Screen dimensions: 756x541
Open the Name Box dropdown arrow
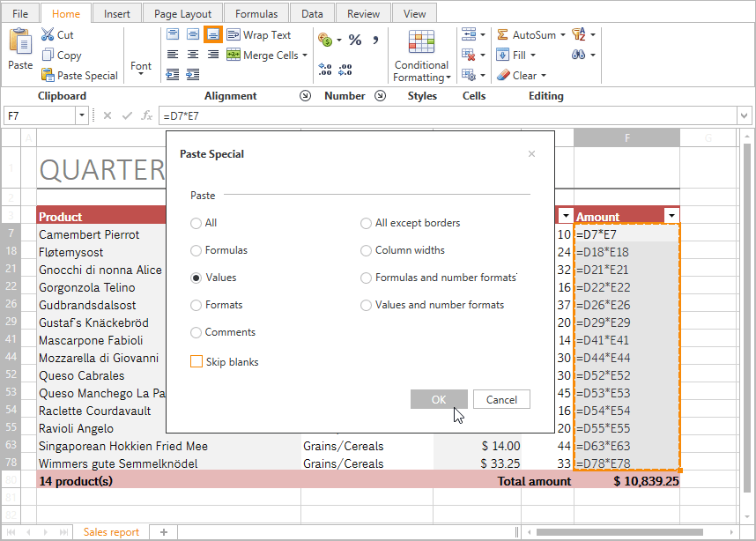tap(82, 115)
